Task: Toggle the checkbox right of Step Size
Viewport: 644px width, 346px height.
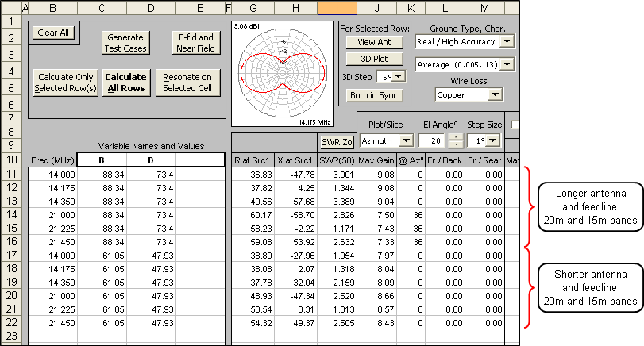Action: [515, 124]
